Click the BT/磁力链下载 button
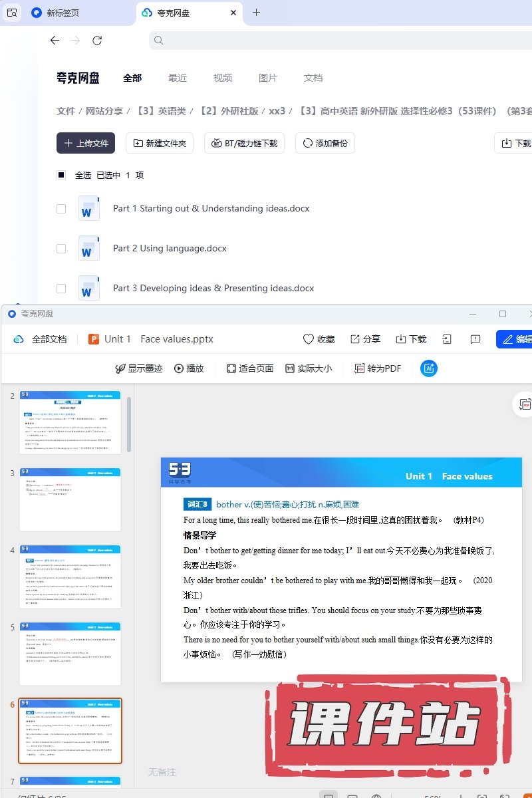The image size is (532, 798). [x=245, y=143]
